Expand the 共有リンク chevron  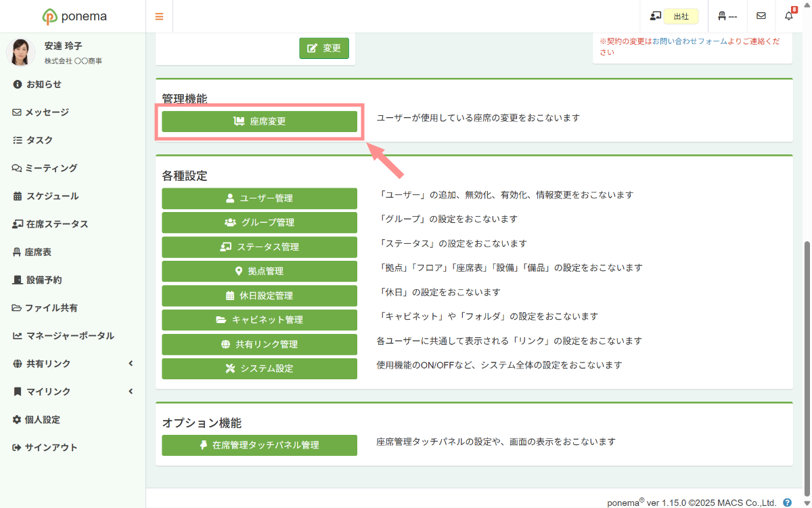131,364
